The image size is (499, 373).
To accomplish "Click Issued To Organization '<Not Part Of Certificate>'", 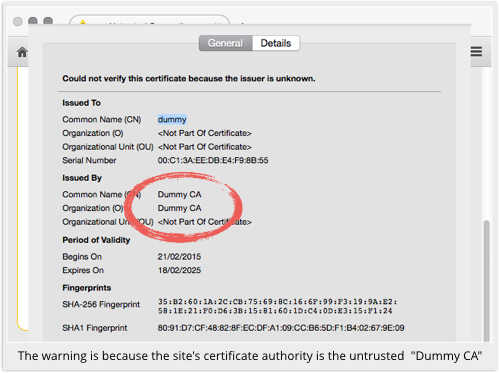I will click(205, 133).
